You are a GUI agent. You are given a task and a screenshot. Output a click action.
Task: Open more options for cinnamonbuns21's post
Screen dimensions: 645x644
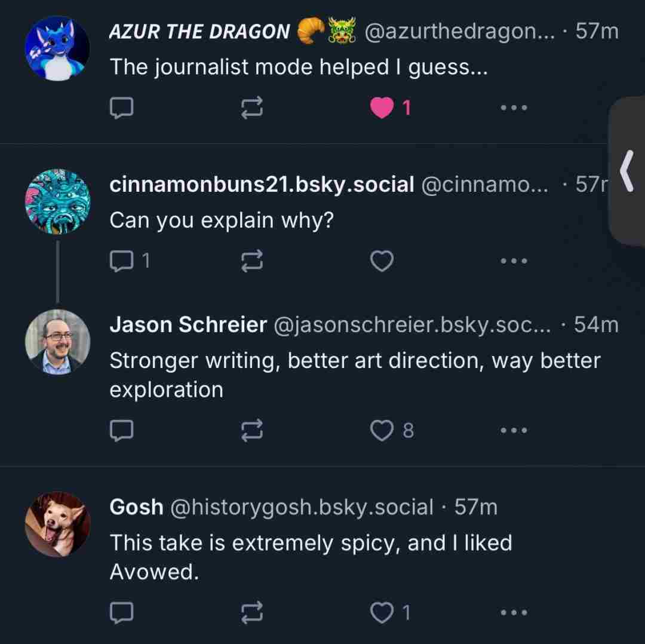pos(514,260)
